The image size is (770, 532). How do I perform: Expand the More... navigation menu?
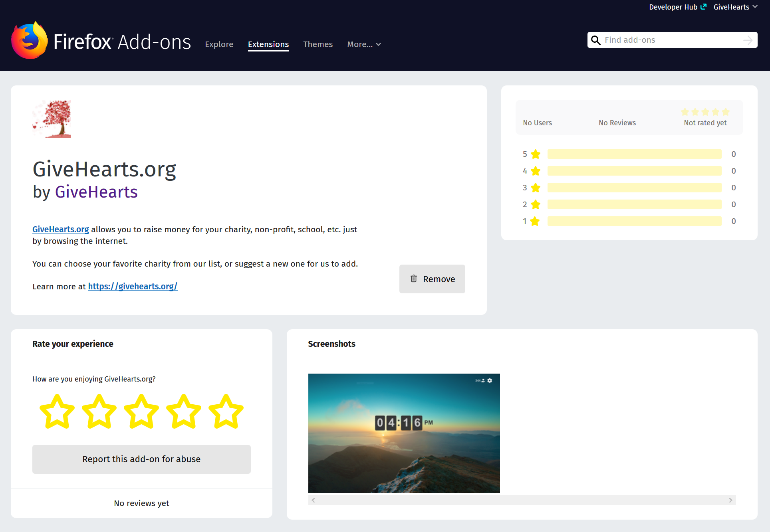(x=364, y=44)
